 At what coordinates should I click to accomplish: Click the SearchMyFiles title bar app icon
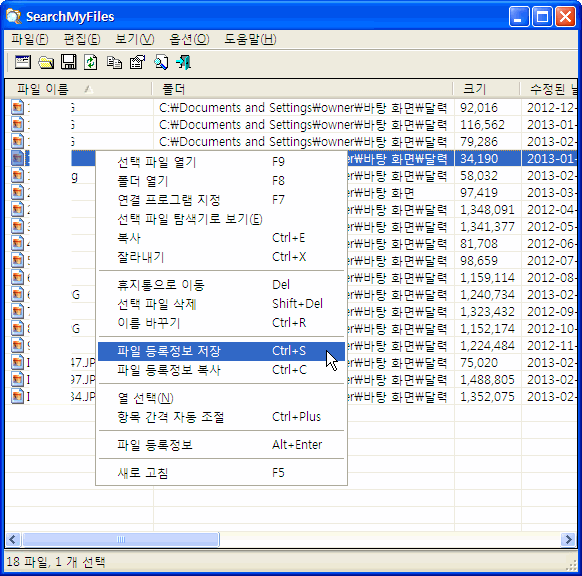tap(14, 17)
